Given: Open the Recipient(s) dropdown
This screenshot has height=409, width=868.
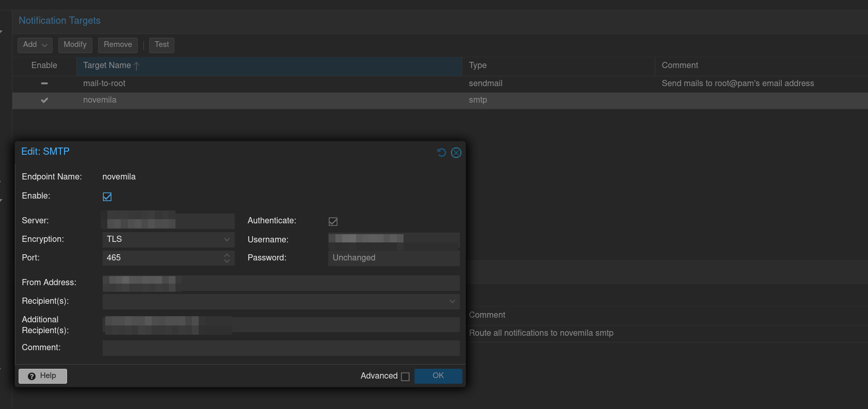Looking at the screenshot, I should 452,301.
